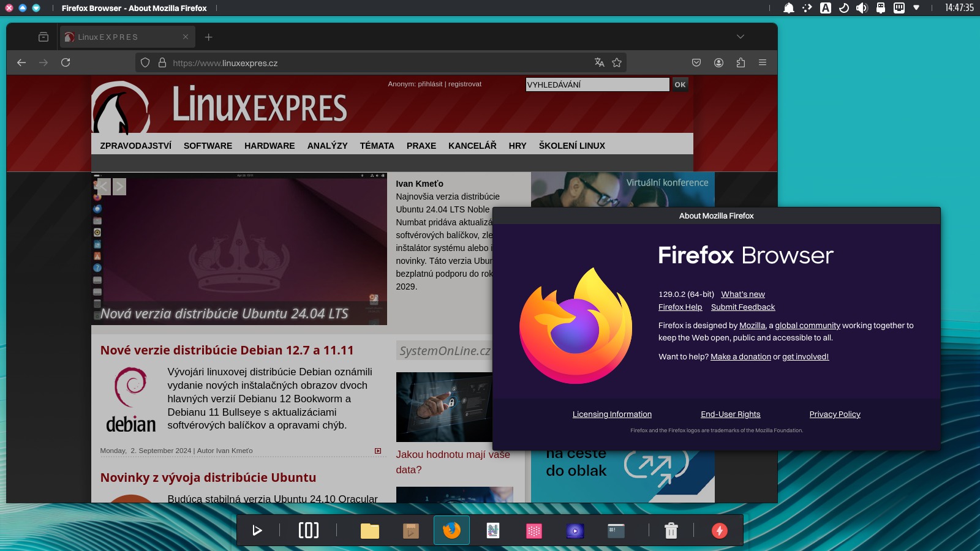This screenshot has width=980, height=551.
Task: Open the Extensions puzzle icon
Action: click(741, 62)
